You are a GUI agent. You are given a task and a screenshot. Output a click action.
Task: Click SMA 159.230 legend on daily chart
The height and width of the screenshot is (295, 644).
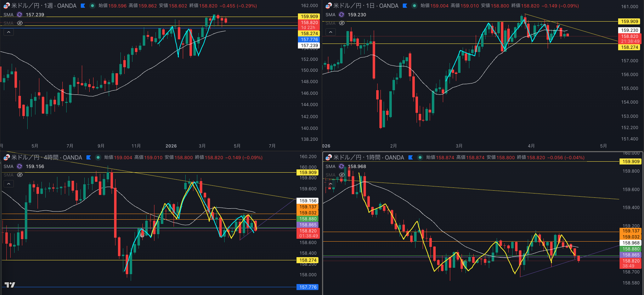click(x=357, y=15)
